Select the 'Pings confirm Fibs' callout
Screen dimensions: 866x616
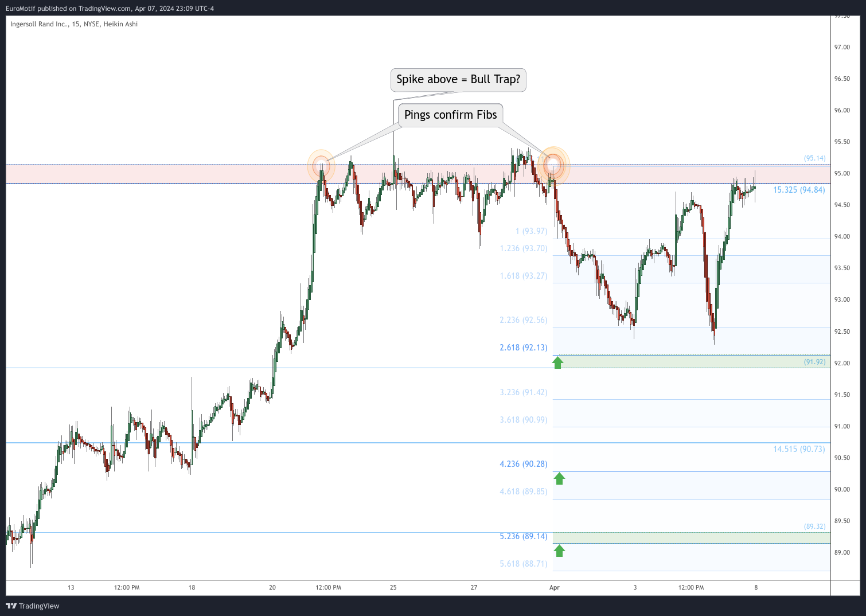(x=450, y=115)
